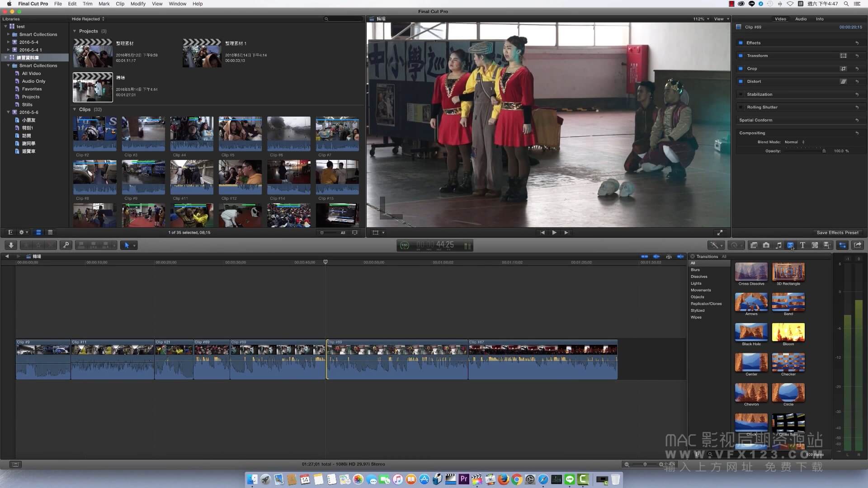Show Transform onscreen controls icon
The image size is (868, 488).
click(x=843, y=56)
